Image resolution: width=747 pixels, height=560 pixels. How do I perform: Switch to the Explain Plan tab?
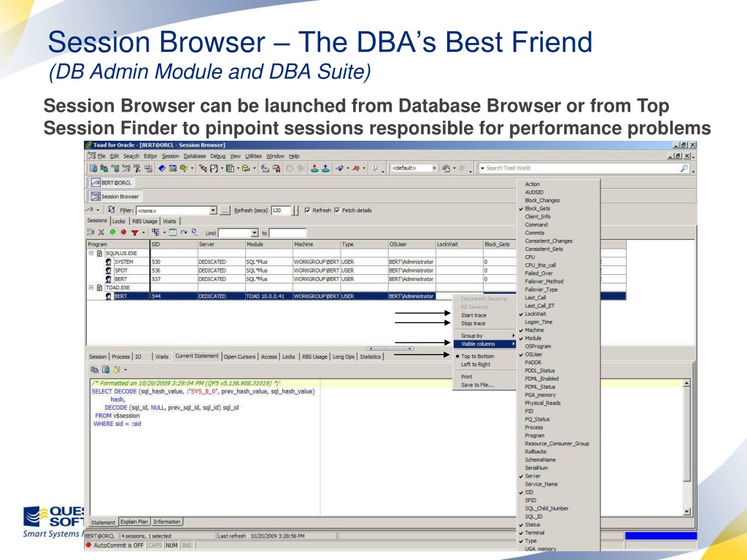pos(134,522)
